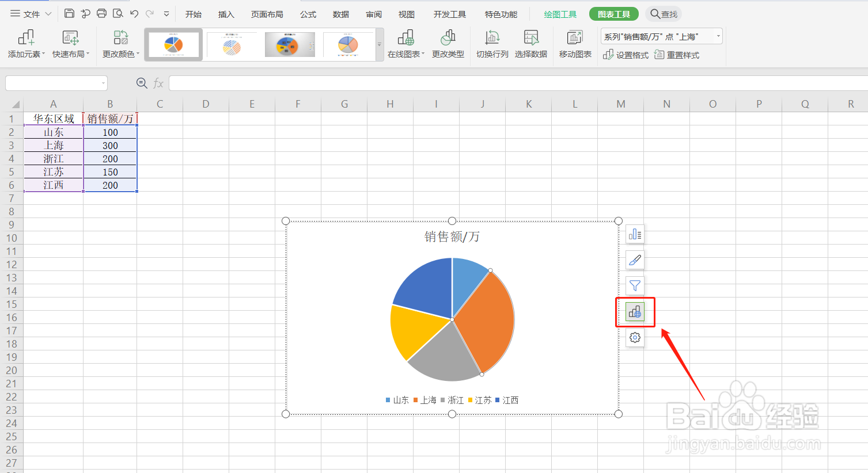Select the 销售额/万 header cell

pos(110,119)
